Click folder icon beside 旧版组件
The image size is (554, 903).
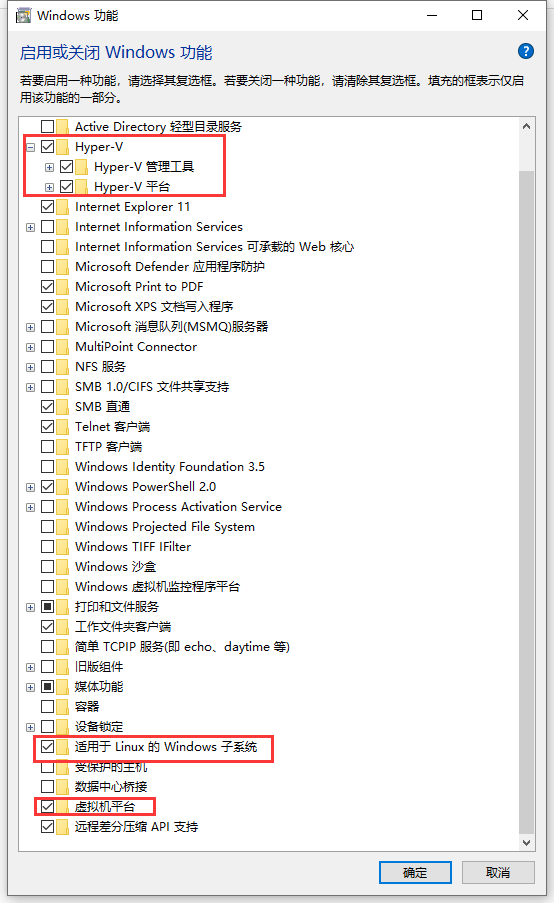pyautogui.click(x=63, y=666)
